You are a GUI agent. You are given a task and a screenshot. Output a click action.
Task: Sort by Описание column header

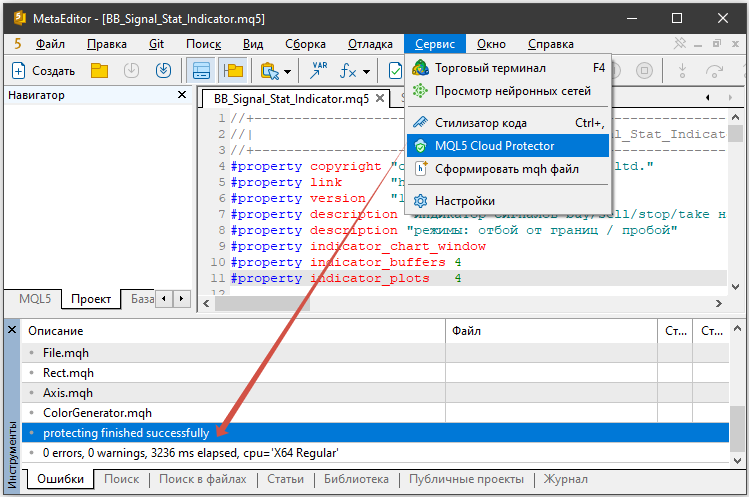(234, 331)
